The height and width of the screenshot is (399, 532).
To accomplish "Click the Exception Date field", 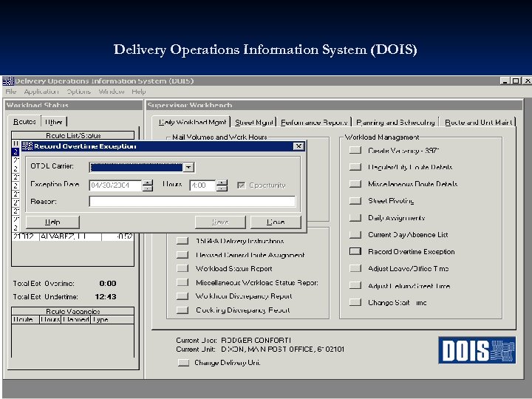I will coord(116,185).
